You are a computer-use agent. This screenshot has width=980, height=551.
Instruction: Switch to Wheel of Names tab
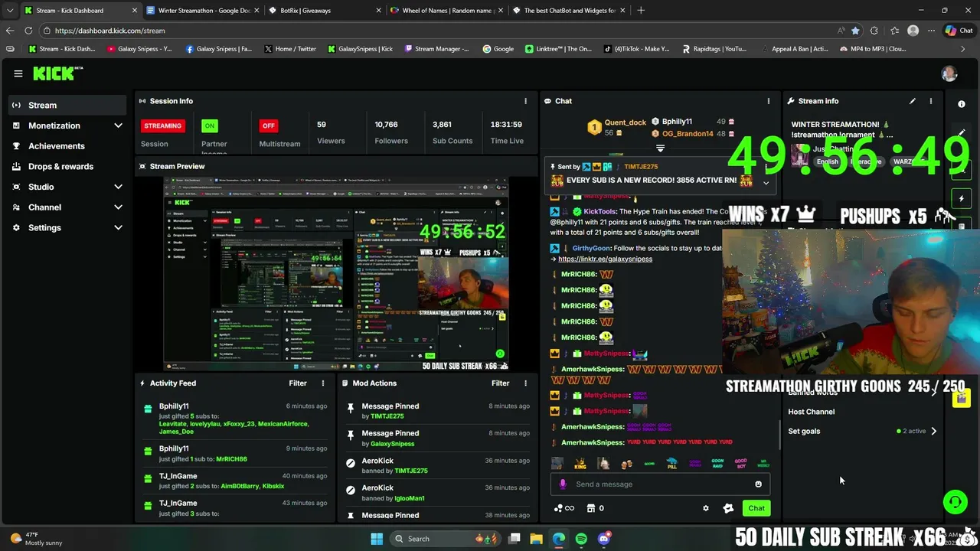pyautogui.click(x=447, y=11)
